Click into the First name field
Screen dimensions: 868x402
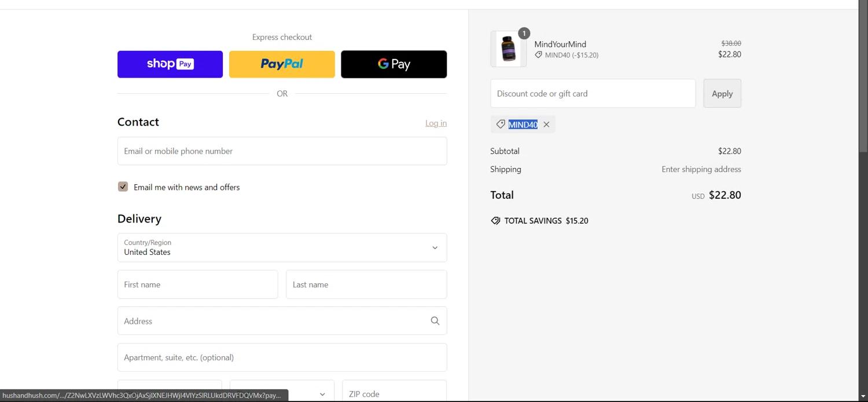[197, 284]
